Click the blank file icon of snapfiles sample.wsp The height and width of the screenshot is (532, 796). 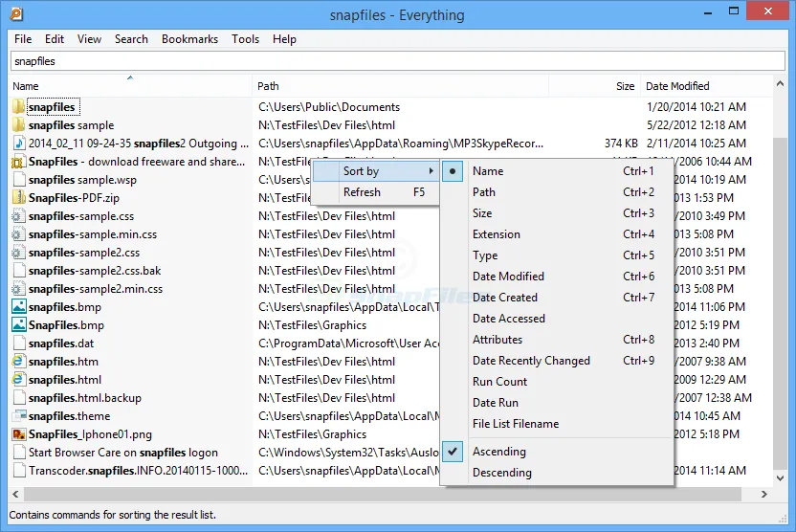[x=19, y=180]
